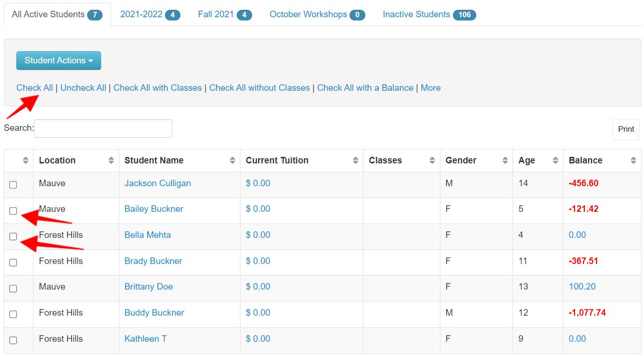
Task: Click the Mauve location in Brittany Doe's row
Action: click(52, 287)
